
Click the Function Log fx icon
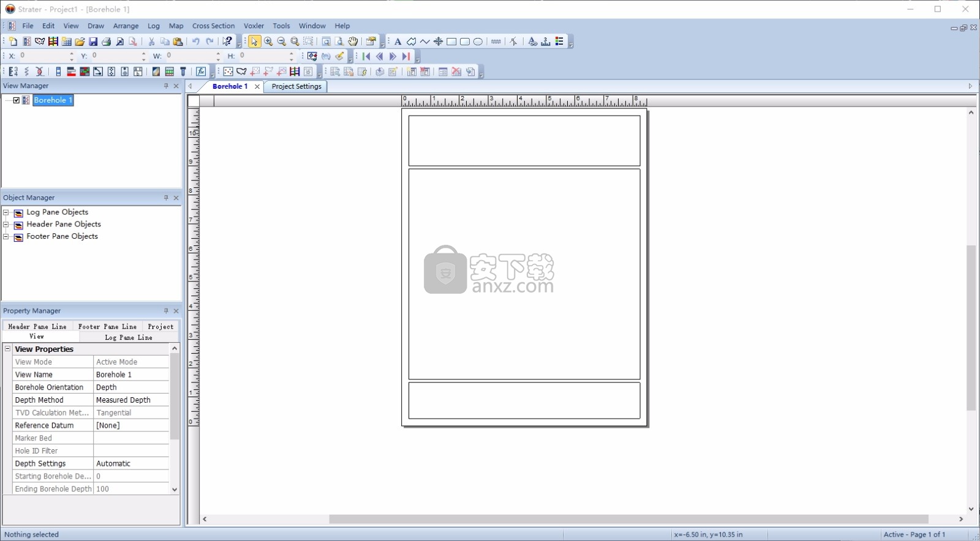tap(201, 72)
